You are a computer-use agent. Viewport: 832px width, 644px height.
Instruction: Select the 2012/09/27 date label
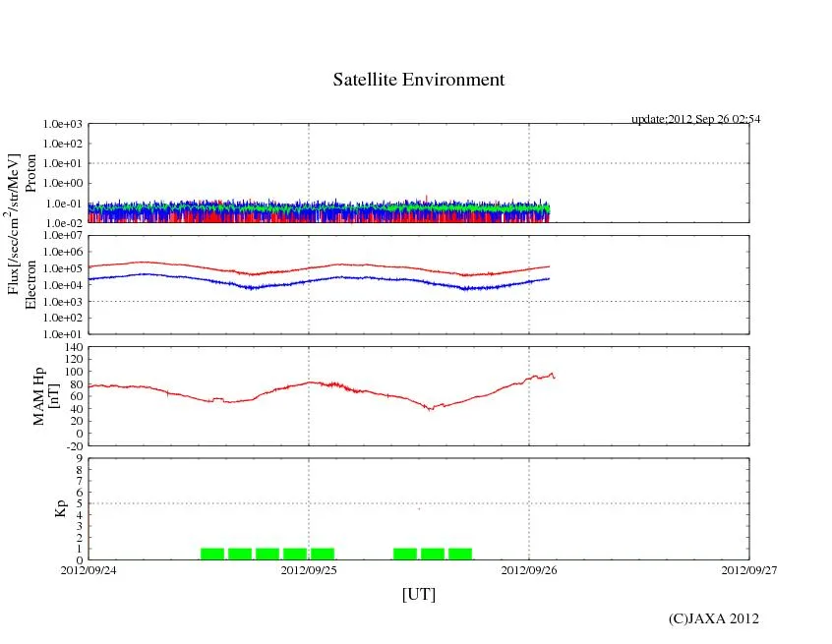tap(748, 570)
